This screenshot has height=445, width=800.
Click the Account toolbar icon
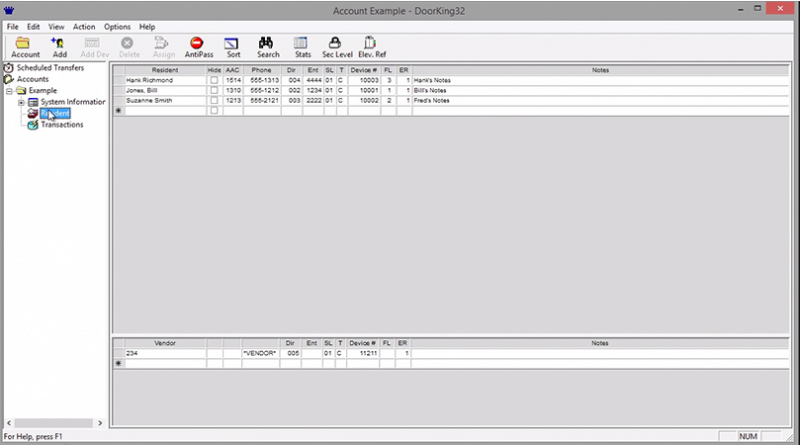click(x=25, y=46)
